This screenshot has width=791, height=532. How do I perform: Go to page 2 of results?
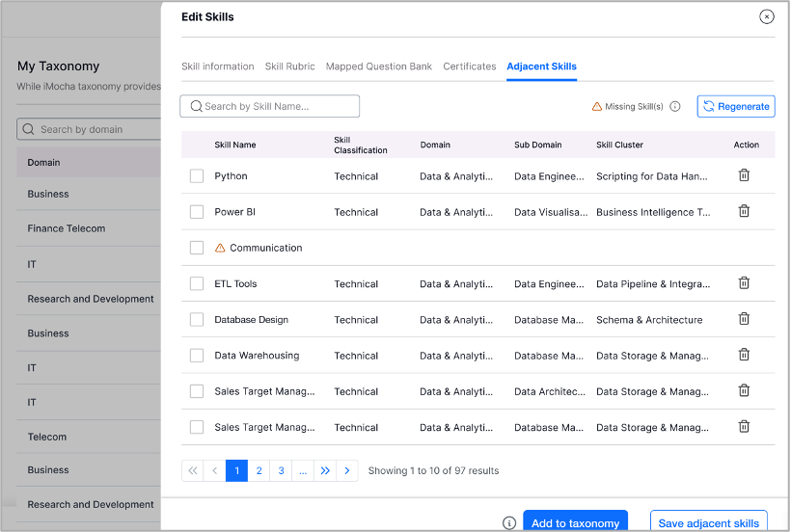coord(259,470)
